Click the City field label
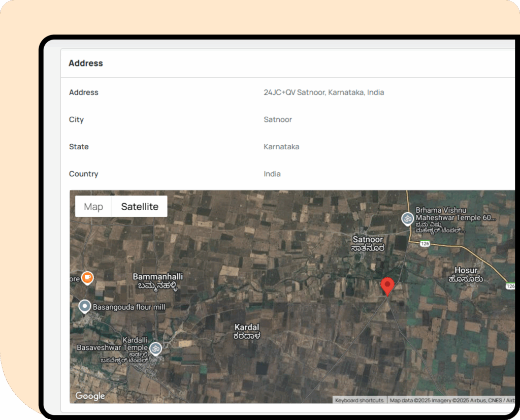 [x=76, y=119]
